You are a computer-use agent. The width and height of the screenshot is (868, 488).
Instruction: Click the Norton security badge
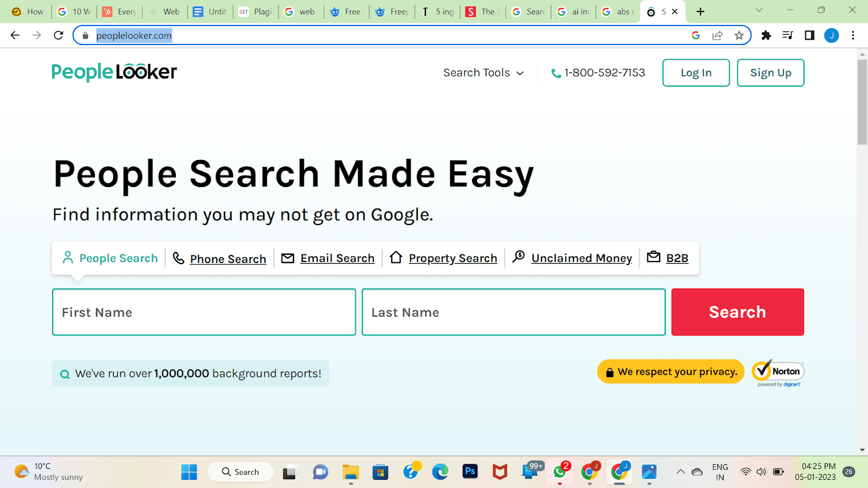click(x=778, y=373)
